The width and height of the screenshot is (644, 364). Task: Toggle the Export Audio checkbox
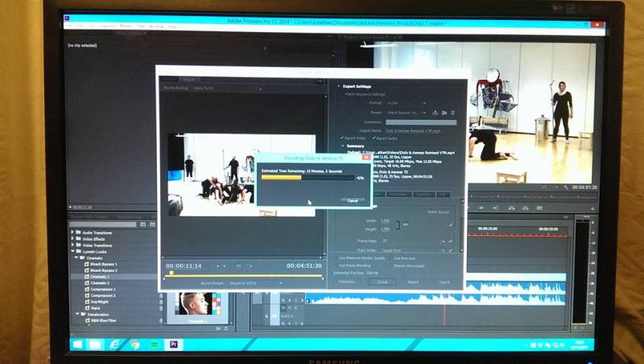373,139
